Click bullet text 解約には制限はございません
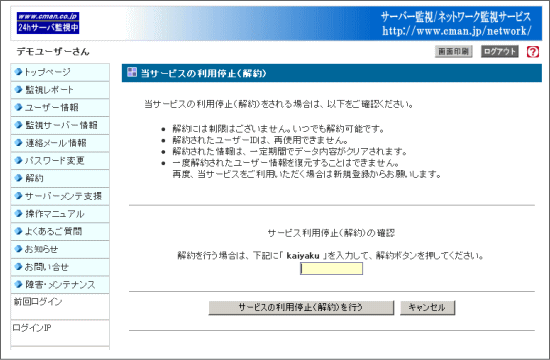 278,129
